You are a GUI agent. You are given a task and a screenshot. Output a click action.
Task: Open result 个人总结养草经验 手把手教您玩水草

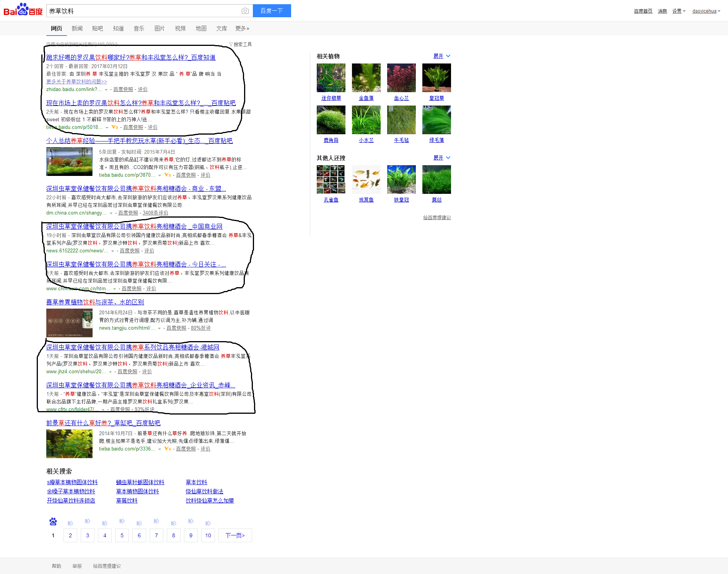[x=139, y=141]
